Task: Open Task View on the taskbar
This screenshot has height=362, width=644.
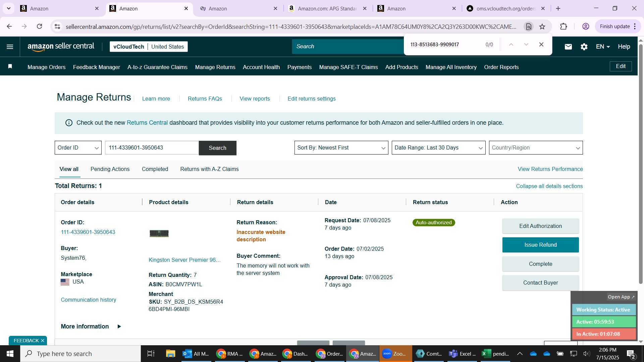Action: coord(151,354)
